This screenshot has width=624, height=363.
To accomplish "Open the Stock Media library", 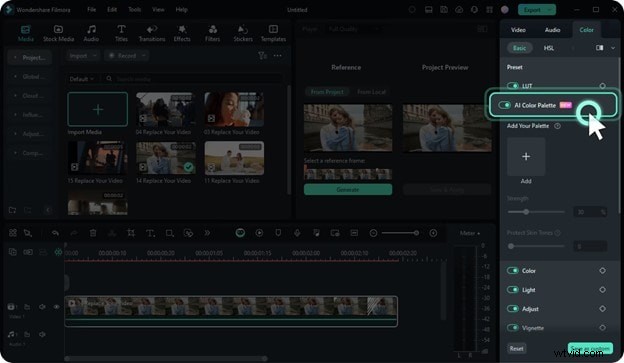I will pos(58,33).
